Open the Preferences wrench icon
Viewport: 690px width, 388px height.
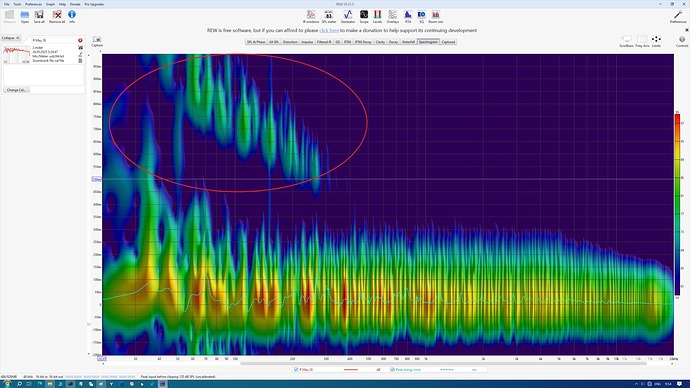(x=678, y=17)
